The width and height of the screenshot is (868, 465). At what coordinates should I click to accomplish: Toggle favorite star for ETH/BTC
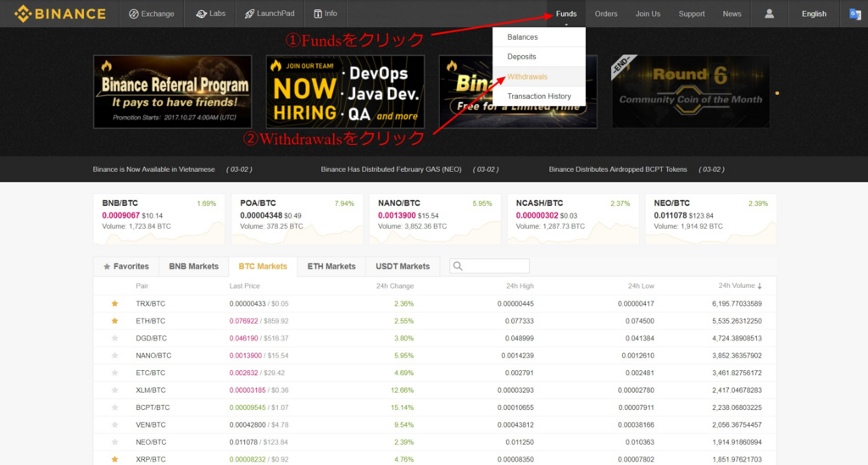point(114,321)
